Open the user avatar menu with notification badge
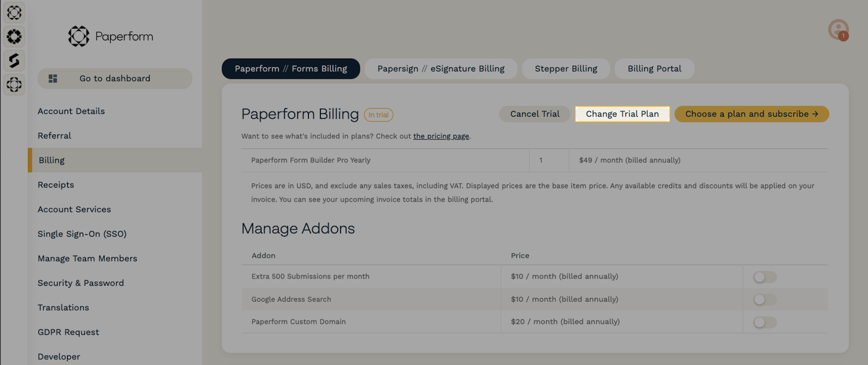The height and width of the screenshot is (365, 868). 838,29
